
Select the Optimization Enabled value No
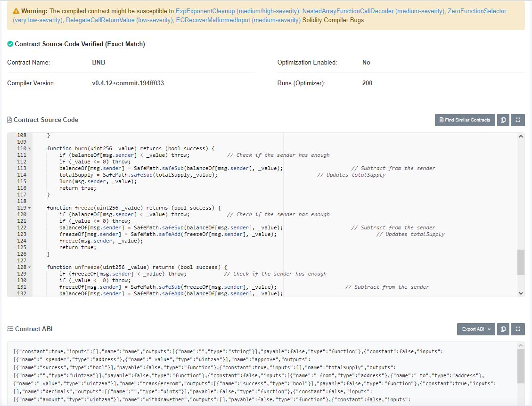point(366,63)
